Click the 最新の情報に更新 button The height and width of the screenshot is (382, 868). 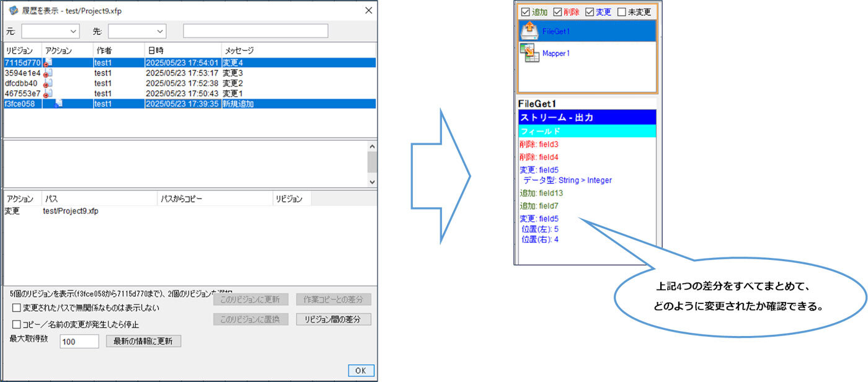(x=143, y=341)
